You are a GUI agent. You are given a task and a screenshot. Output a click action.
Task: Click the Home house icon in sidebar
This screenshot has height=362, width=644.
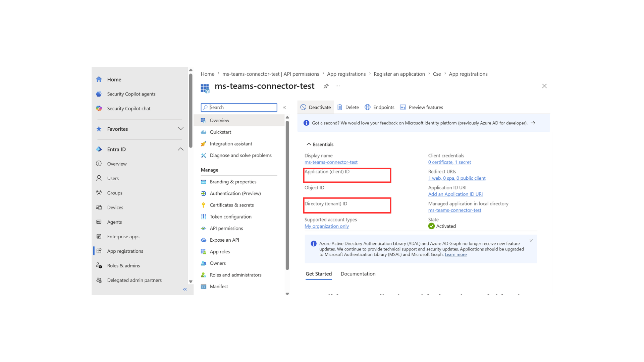[x=99, y=79]
